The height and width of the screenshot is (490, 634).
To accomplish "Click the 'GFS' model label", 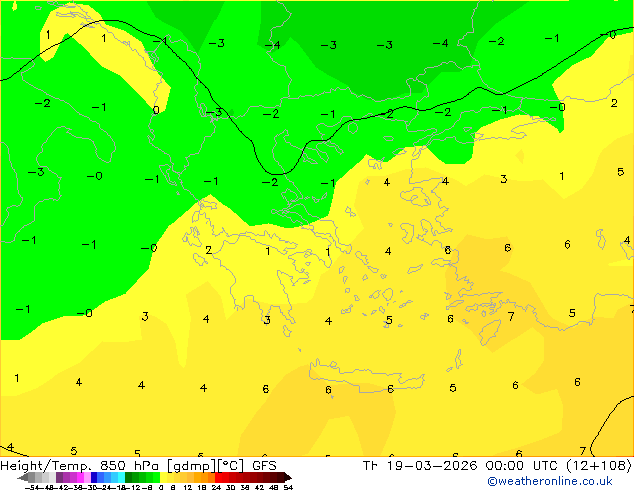I will point(264,466).
